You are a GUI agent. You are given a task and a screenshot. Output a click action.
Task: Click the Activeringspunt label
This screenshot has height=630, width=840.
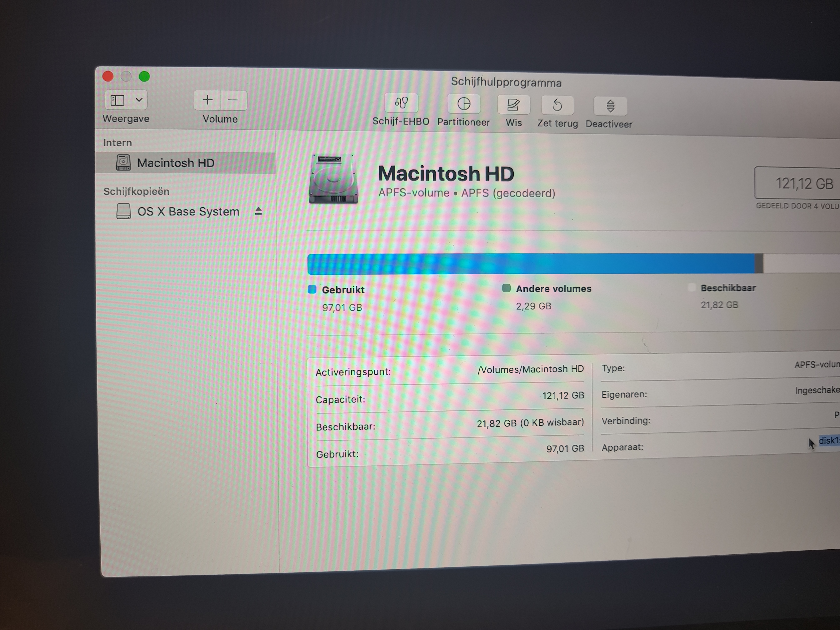click(353, 372)
